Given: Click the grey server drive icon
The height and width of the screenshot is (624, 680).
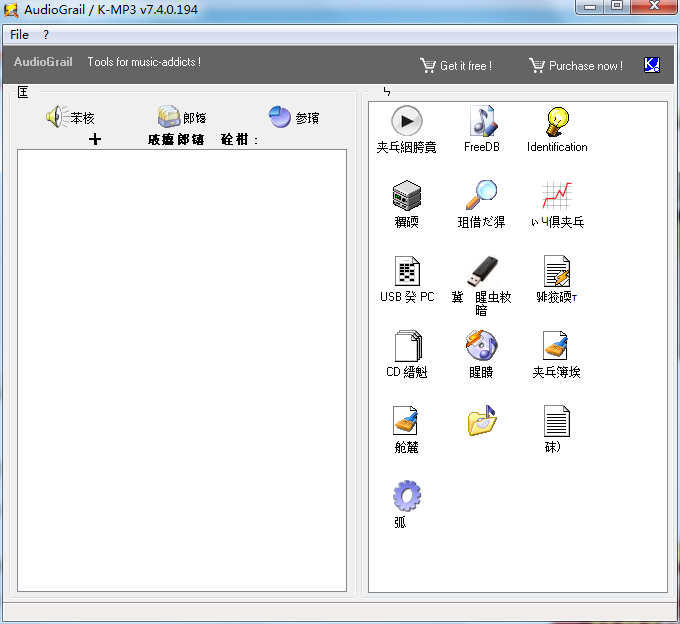Looking at the screenshot, I should click(406, 196).
